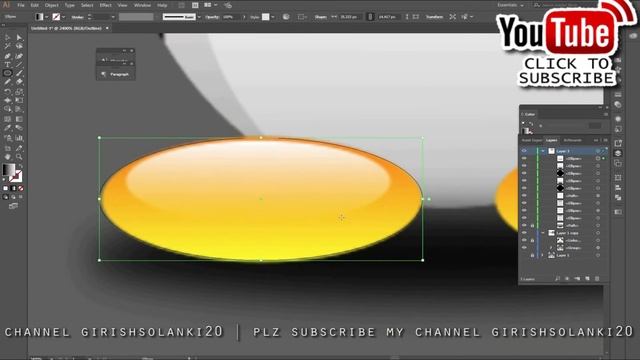The width and height of the screenshot is (640, 360).
Task: Toggle visibility of Layer 1 copy
Action: point(524,233)
